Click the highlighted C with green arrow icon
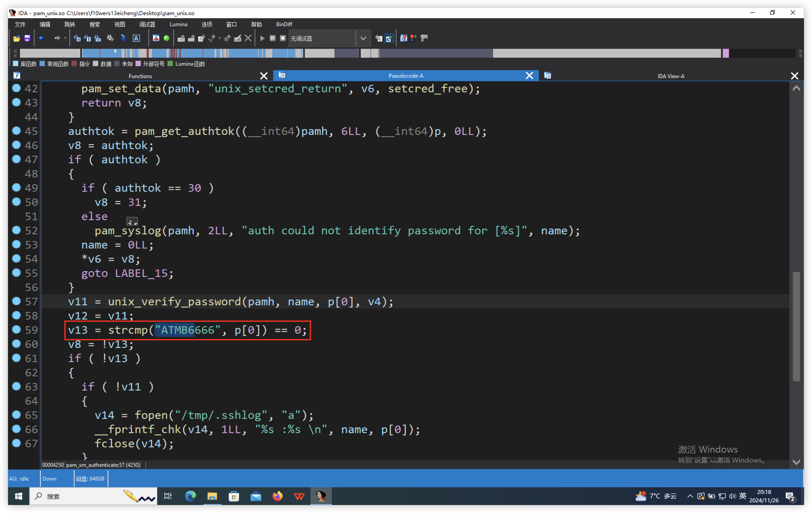 tap(389, 38)
